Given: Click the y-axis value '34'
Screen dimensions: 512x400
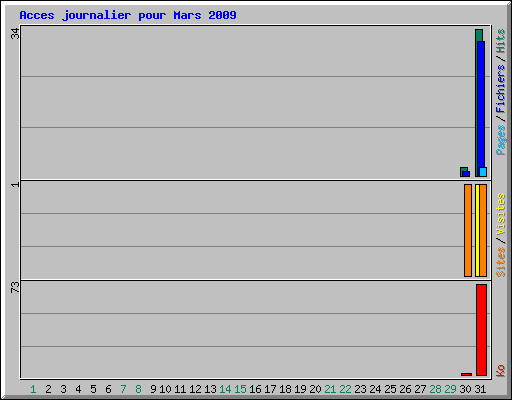Looking at the screenshot, I should point(15,34).
